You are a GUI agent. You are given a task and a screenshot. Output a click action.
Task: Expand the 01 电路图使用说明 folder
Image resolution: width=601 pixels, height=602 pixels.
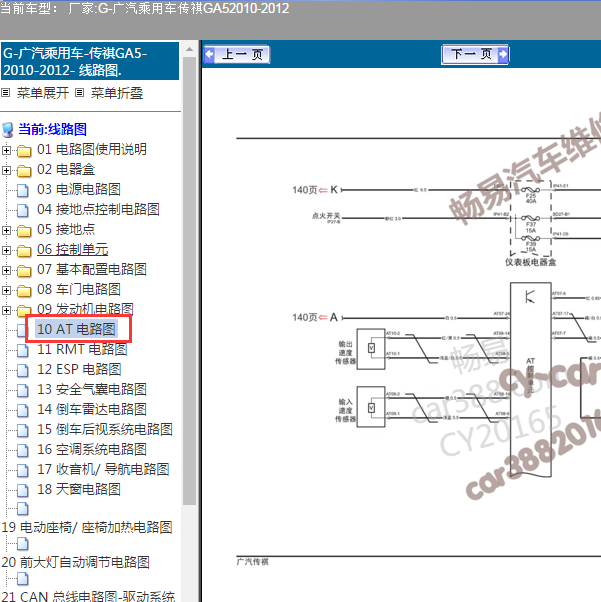(x=6, y=150)
